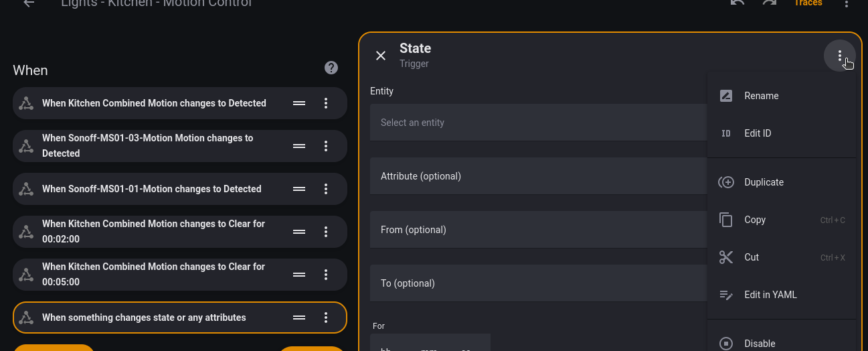Choose Cut in the trigger menu
868x351 pixels.
[x=752, y=257]
